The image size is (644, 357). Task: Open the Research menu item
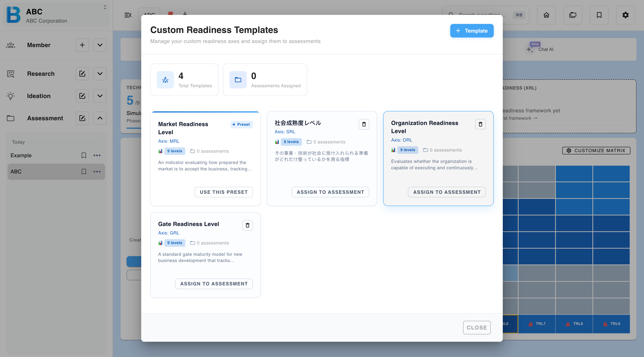pyautogui.click(x=41, y=74)
